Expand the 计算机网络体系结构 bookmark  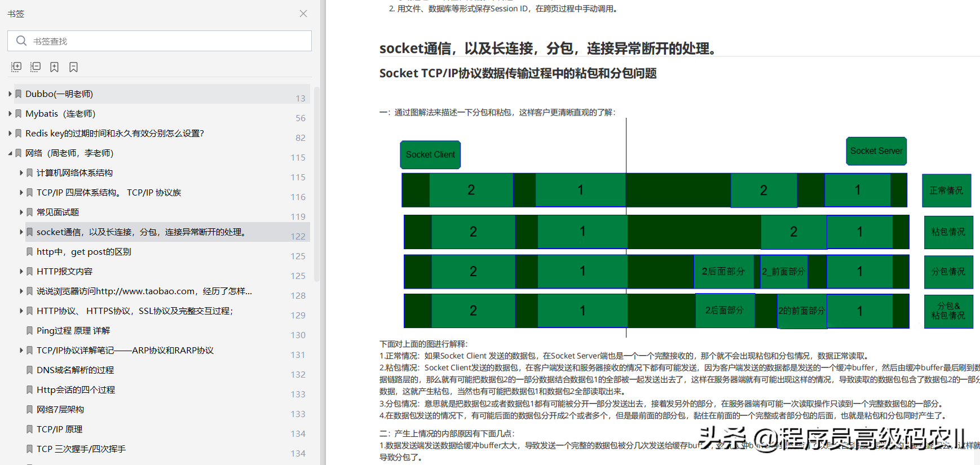click(x=21, y=172)
